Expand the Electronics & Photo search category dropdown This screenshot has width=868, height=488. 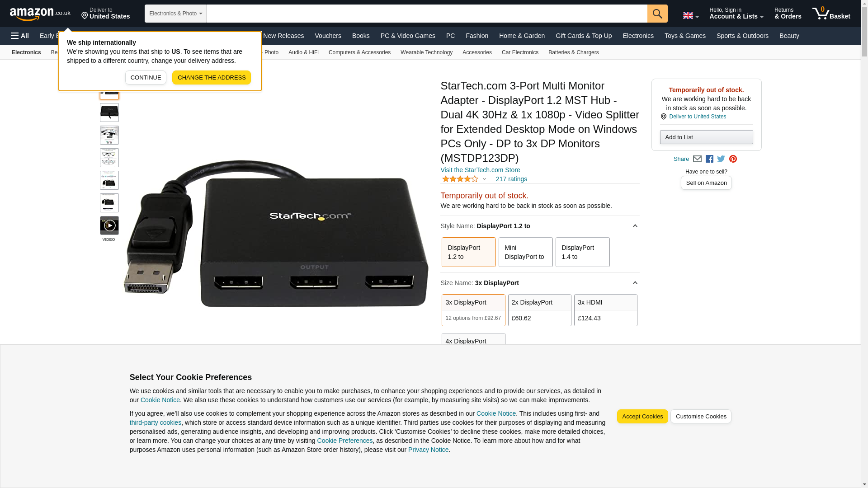coord(175,14)
